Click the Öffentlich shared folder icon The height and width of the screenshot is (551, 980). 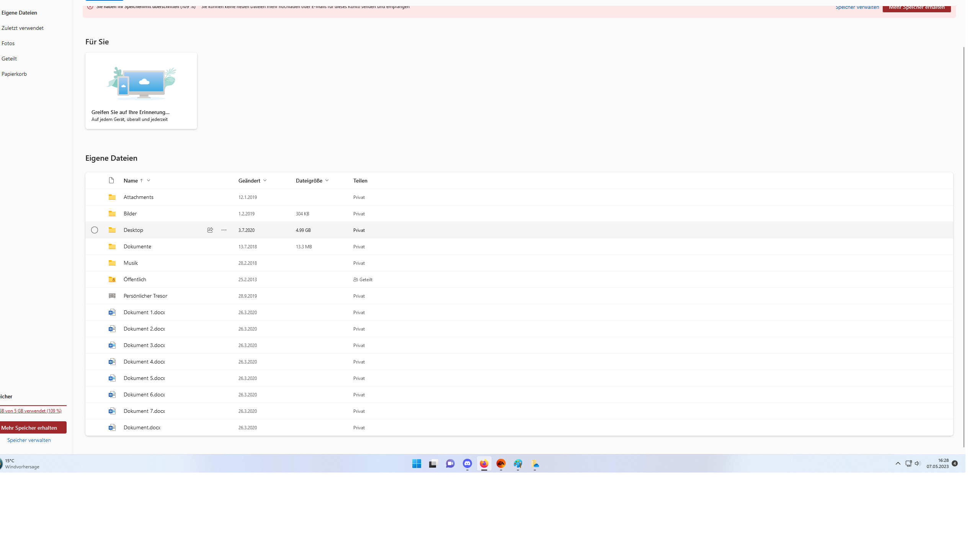pos(112,279)
